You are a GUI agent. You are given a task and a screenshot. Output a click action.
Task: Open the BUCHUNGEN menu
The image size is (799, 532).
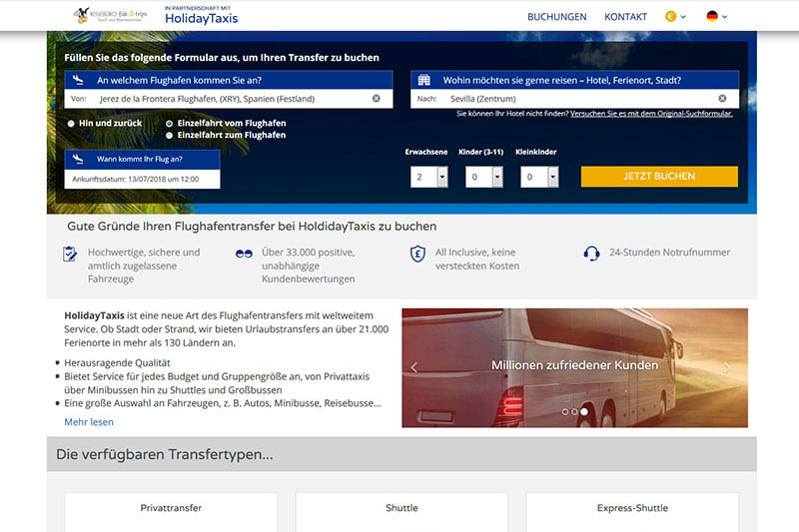click(557, 17)
